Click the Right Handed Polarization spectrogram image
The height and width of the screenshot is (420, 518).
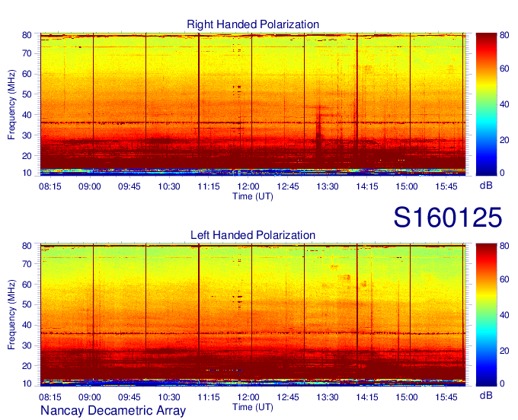253,104
